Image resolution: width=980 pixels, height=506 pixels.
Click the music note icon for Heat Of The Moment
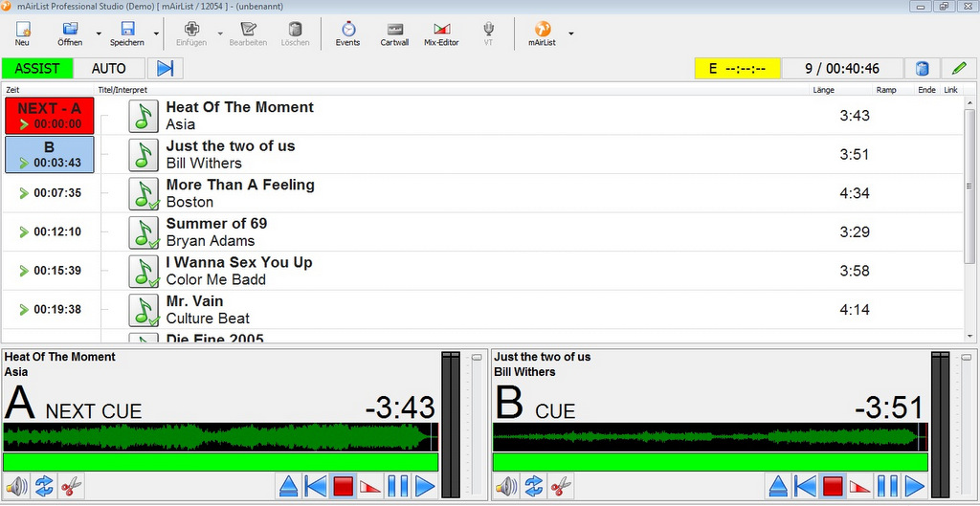click(144, 116)
